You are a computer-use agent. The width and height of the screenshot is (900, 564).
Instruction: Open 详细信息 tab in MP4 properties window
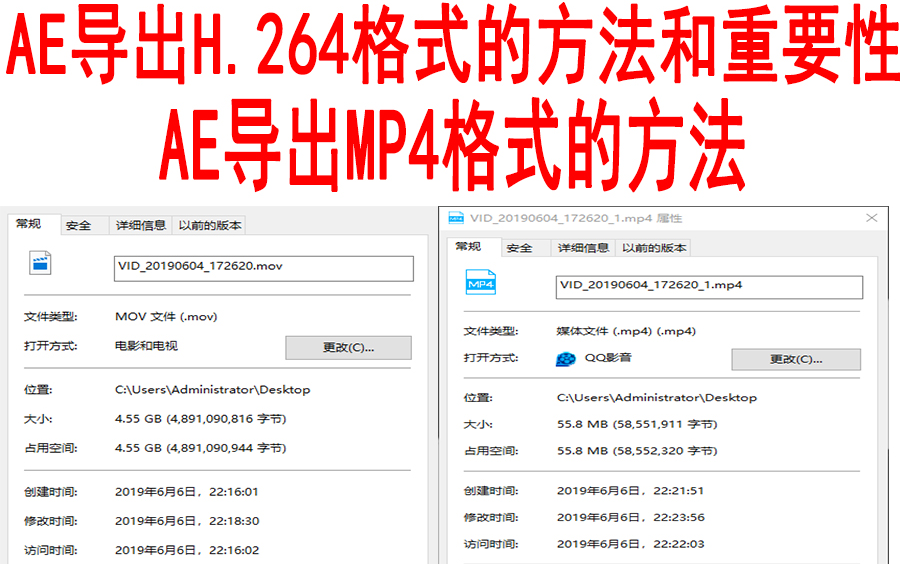point(583,248)
